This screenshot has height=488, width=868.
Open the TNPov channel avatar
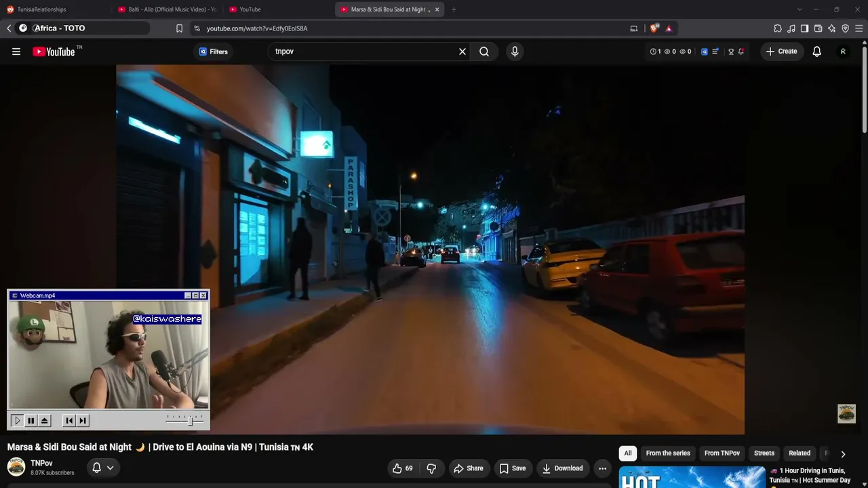point(16,467)
